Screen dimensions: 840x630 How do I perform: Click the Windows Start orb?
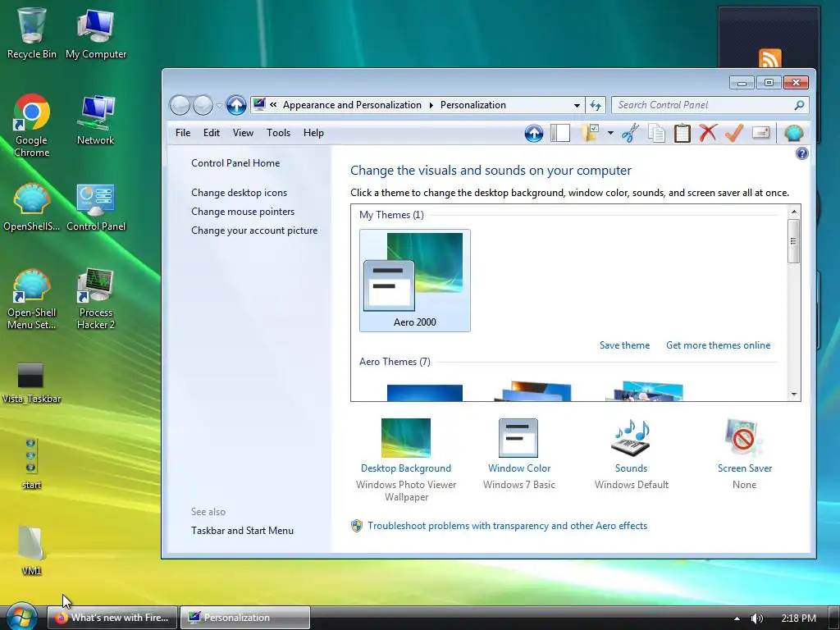click(21, 617)
